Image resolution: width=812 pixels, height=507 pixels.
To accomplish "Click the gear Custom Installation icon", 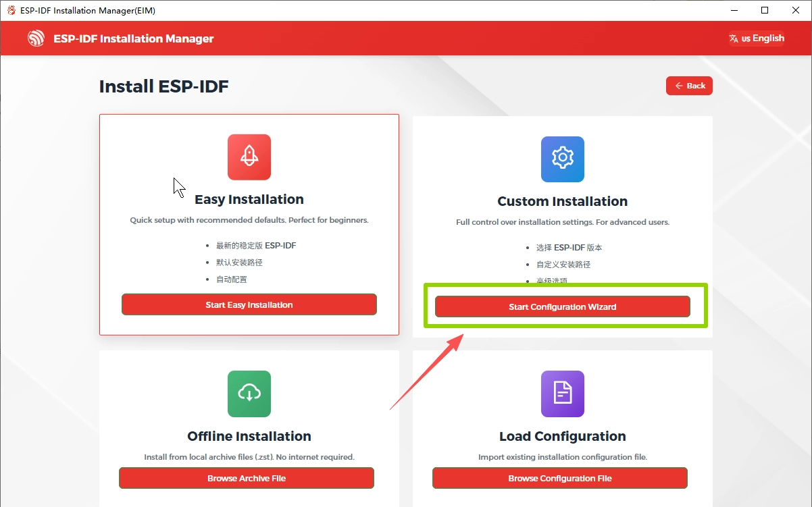I will pos(563,159).
